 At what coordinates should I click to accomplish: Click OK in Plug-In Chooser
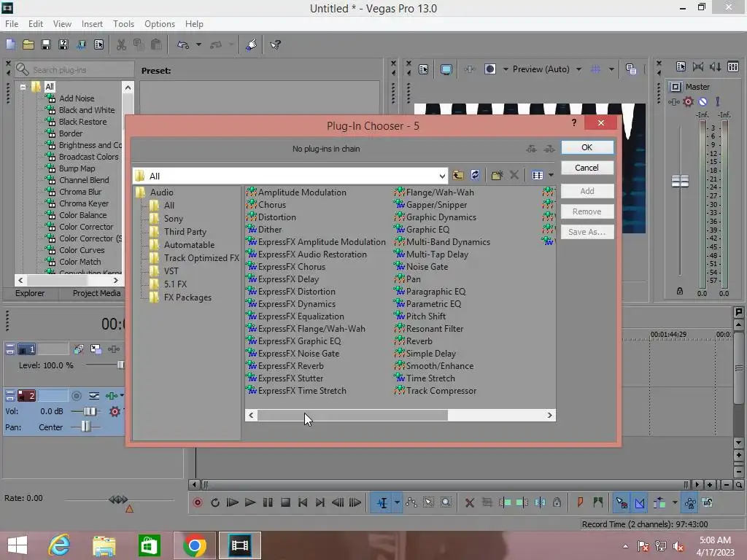click(587, 147)
